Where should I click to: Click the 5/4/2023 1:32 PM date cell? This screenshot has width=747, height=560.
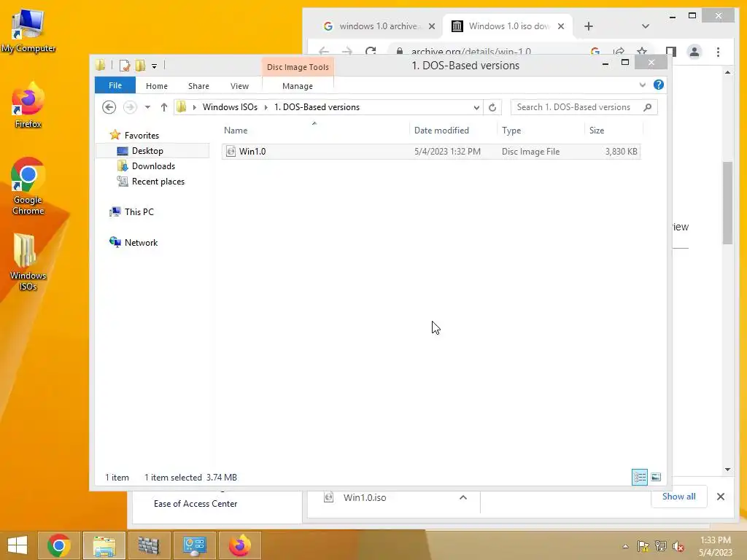[447, 152]
